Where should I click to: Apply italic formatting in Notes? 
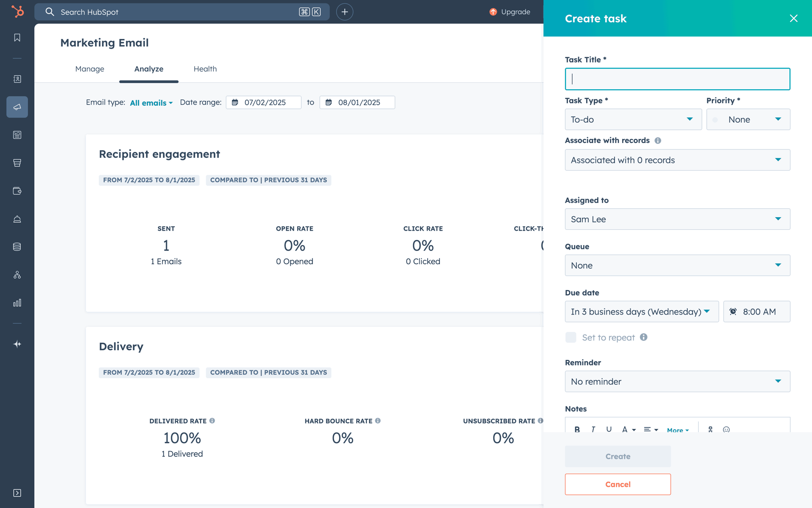(x=593, y=429)
